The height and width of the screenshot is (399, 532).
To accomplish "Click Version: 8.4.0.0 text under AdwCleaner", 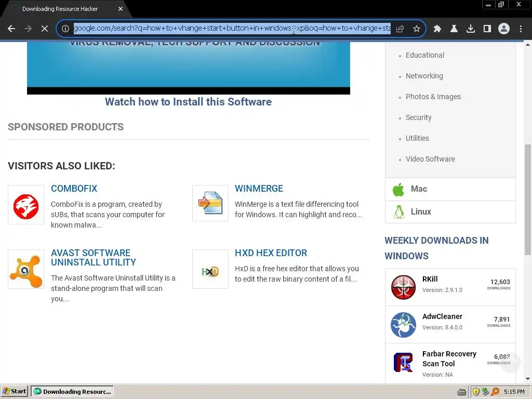I will coord(442,327).
